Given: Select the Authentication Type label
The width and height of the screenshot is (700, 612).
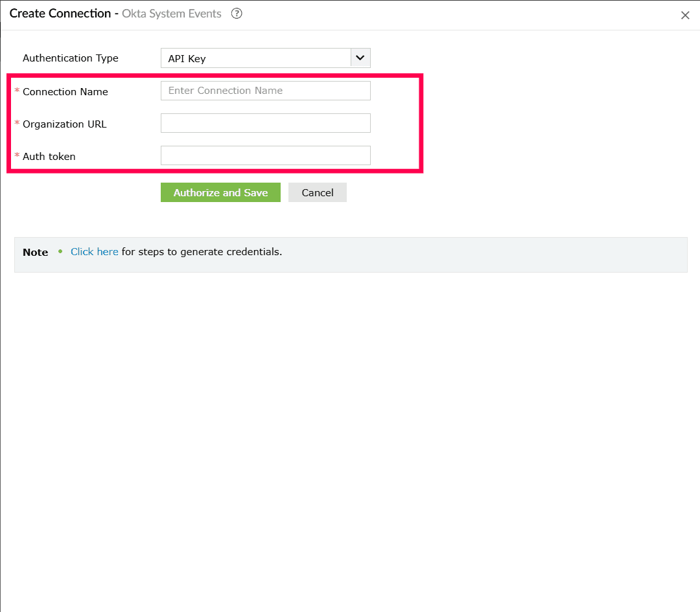Looking at the screenshot, I should point(71,58).
